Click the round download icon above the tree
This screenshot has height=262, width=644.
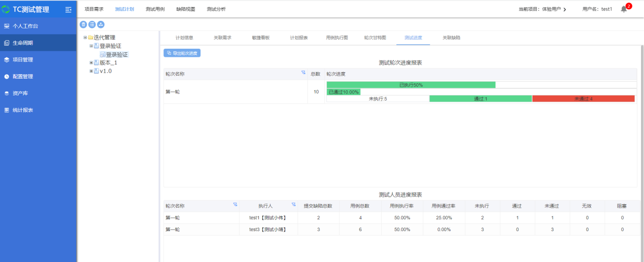pos(100,24)
